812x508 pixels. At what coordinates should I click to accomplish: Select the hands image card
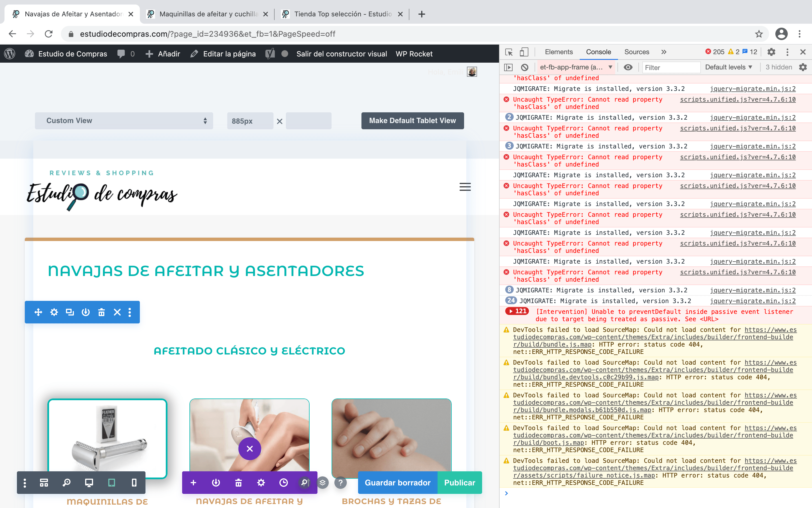tap(391, 438)
